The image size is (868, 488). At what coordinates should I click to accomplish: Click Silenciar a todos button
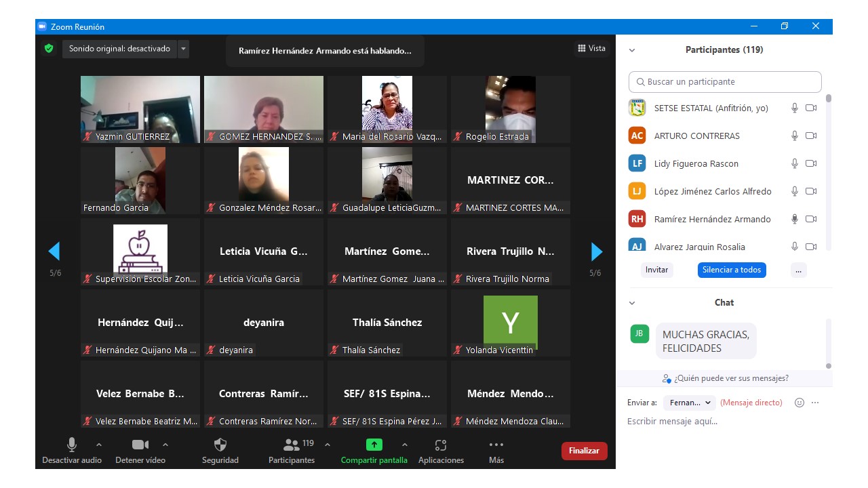click(x=732, y=270)
